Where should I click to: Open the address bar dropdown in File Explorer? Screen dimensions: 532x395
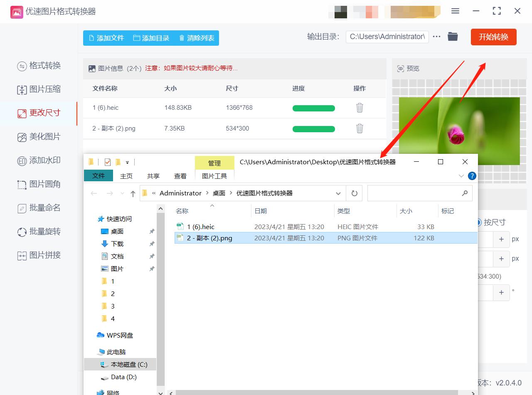pyautogui.click(x=338, y=193)
